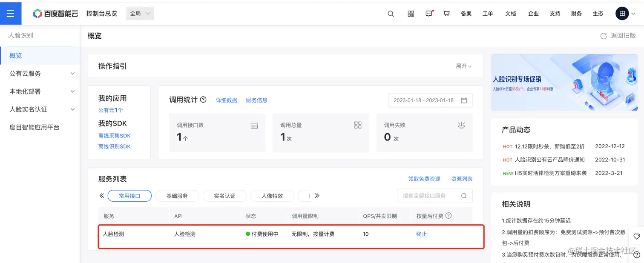The width and height of the screenshot is (644, 263).
Task: Click the 无限制，按量计费 cell
Action: [x=313, y=234]
